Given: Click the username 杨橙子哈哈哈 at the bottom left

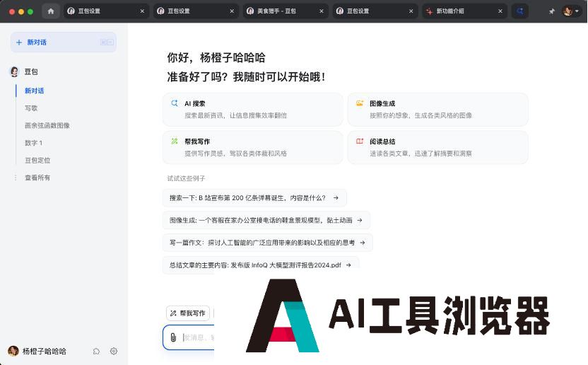Looking at the screenshot, I should coord(45,351).
